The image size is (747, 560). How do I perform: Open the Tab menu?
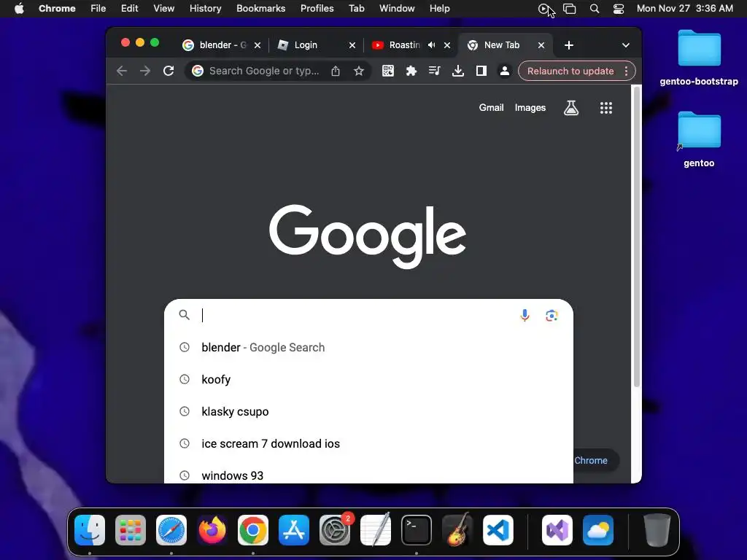356,8
